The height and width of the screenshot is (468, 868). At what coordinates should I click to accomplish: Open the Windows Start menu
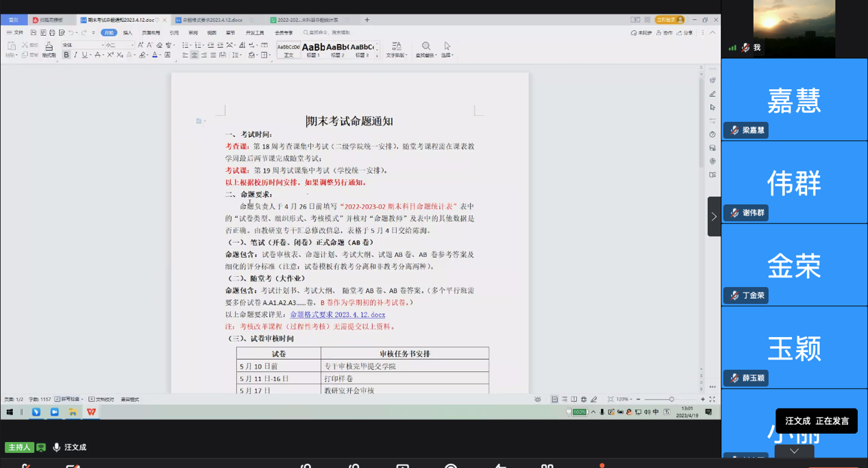point(10,412)
